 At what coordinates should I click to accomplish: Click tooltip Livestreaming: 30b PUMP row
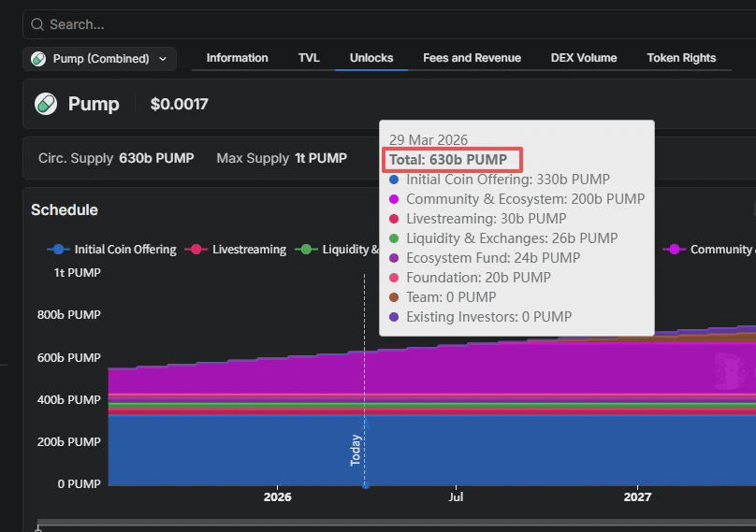pyautogui.click(x=478, y=218)
